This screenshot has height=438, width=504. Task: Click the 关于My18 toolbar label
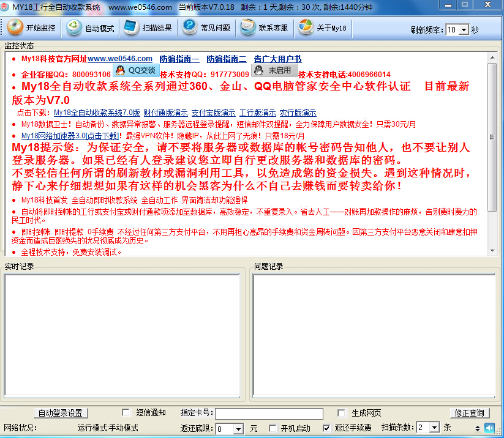point(331,28)
